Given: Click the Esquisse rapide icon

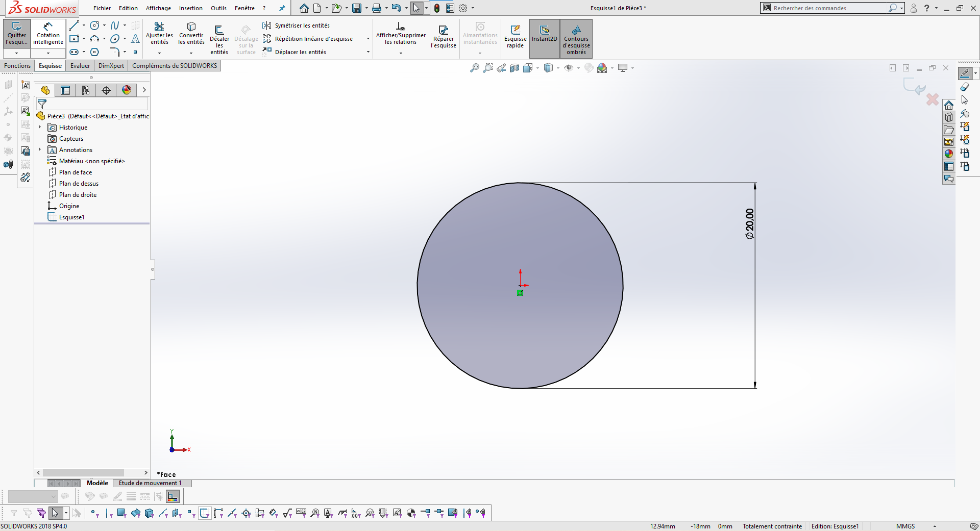Looking at the screenshot, I should pos(515,37).
